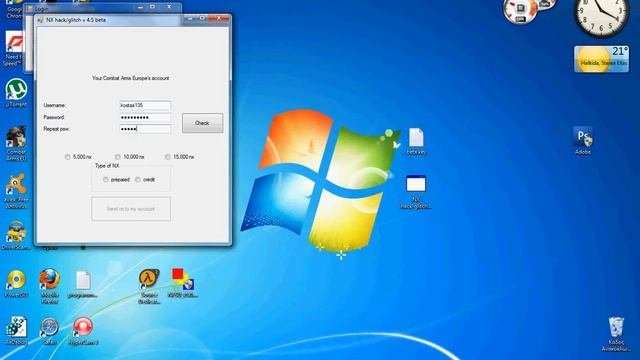Open the Adobe Photoshop shortcut
The width and height of the screenshot is (640, 360).
tap(583, 141)
